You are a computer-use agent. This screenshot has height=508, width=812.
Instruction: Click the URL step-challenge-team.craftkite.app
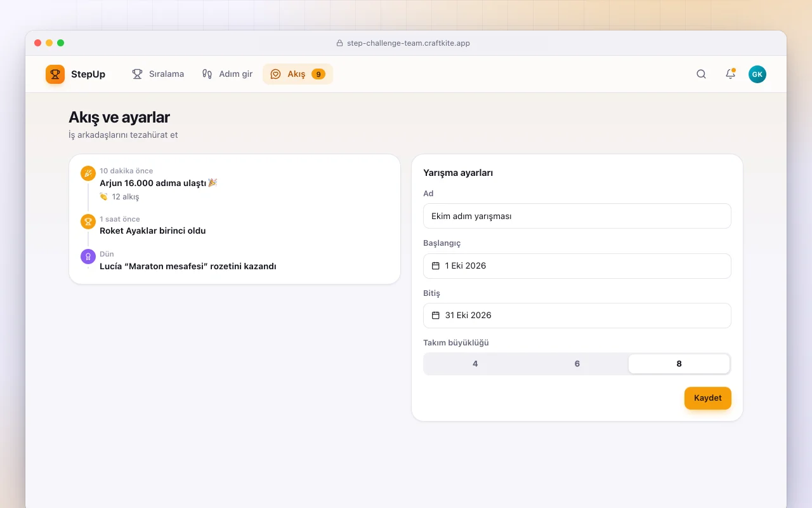click(409, 43)
